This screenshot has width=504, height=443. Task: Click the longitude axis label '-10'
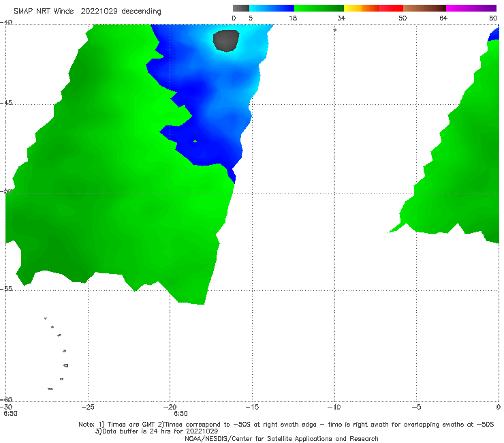[x=334, y=407]
